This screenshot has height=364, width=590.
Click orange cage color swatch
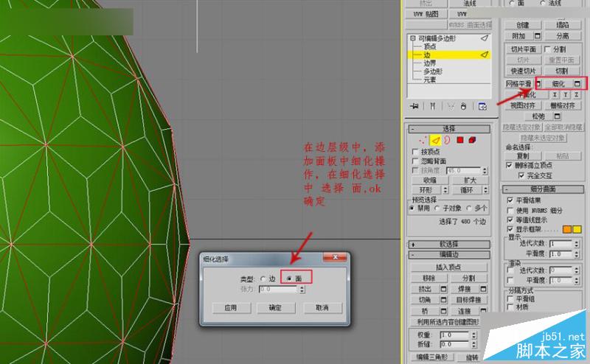[566, 229]
